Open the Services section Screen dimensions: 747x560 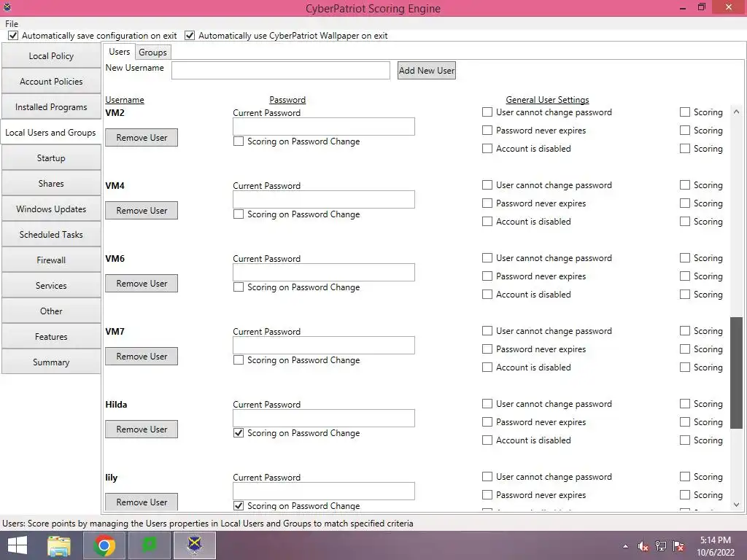click(51, 286)
